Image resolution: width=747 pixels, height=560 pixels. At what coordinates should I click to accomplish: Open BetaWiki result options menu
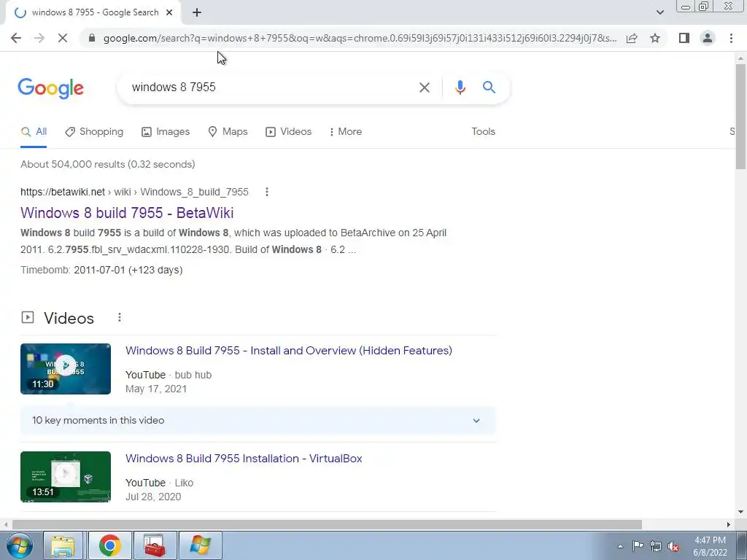(x=267, y=192)
